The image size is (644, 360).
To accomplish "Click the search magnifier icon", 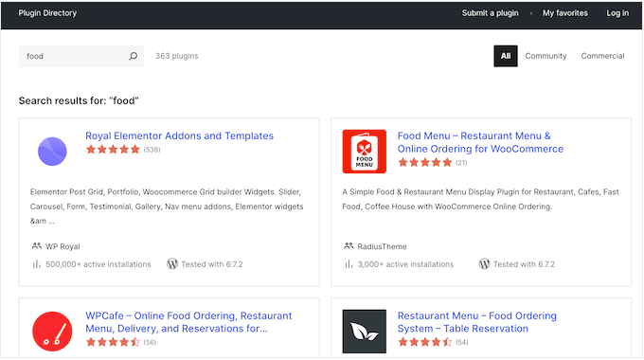I will point(134,56).
